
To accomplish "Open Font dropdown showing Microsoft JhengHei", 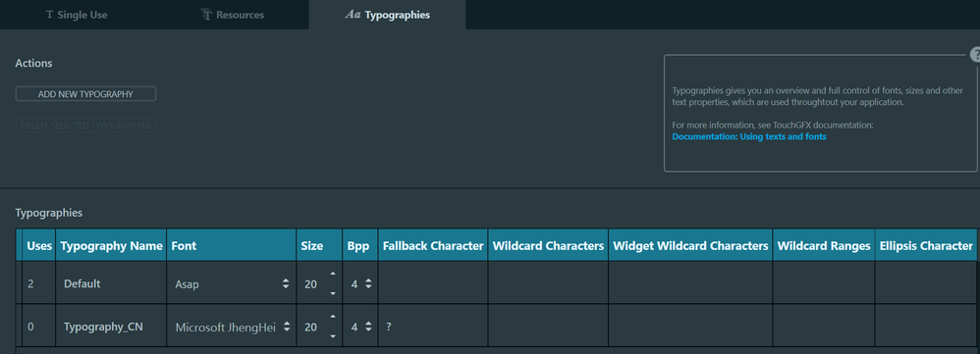I will coord(231,327).
